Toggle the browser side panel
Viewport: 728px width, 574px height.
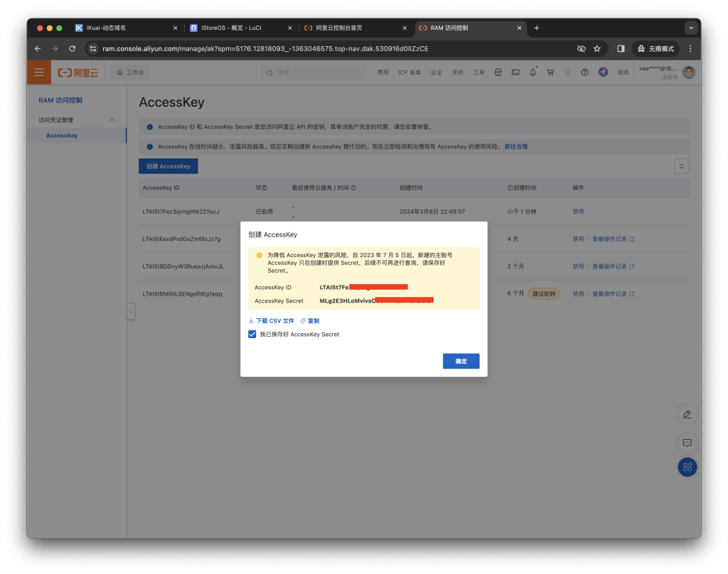tap(621, 49)
